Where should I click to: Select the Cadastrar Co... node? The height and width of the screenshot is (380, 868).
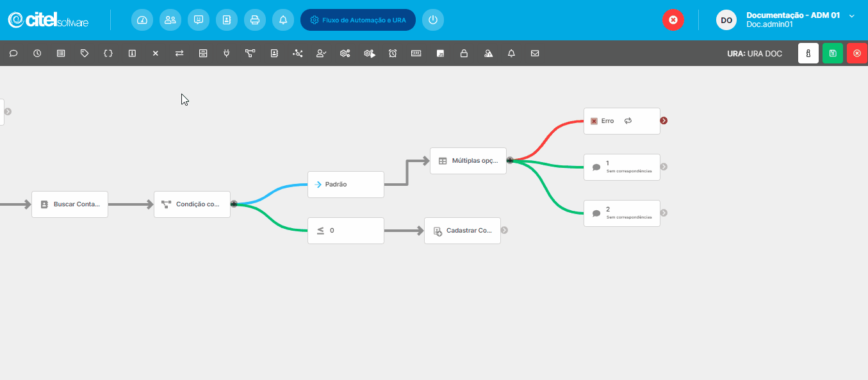[463, 231]
